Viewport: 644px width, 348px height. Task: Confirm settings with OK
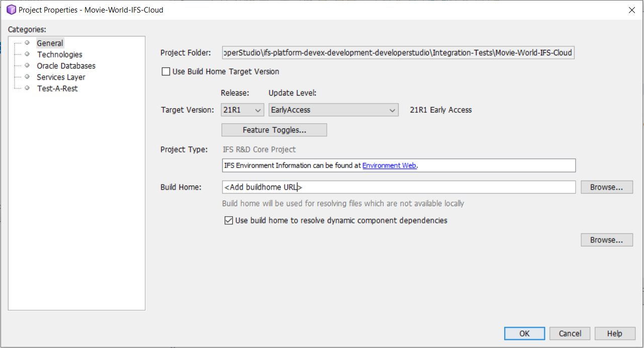(524, 333)
